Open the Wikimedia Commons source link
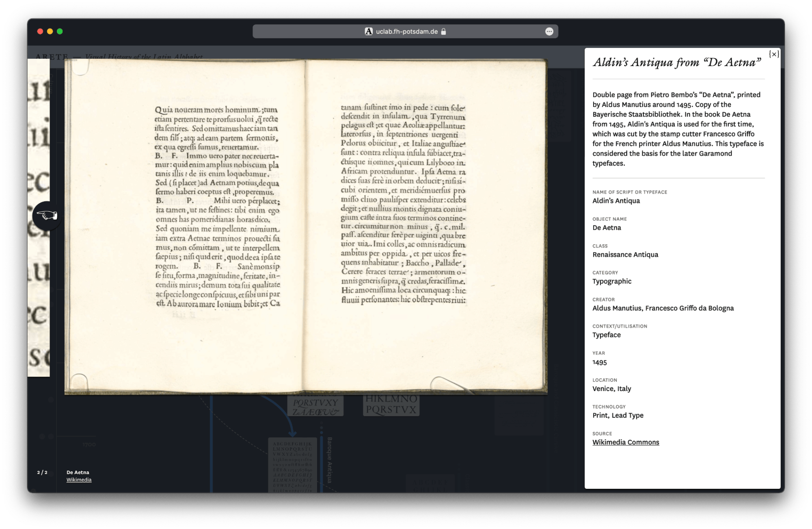The width and height of the screenshot is (812, 529). point(626,442)
